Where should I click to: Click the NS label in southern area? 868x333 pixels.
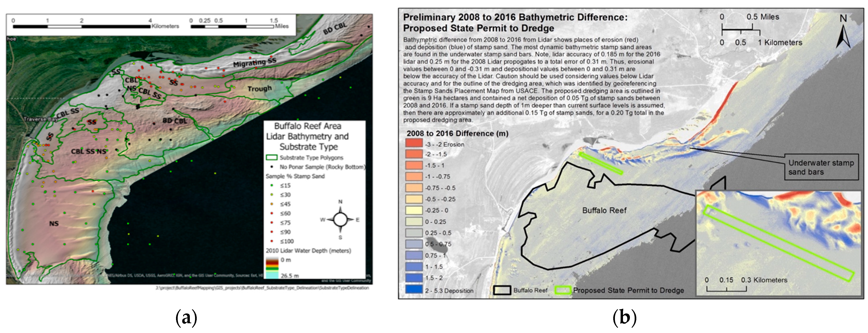click(x=54, y=223)
